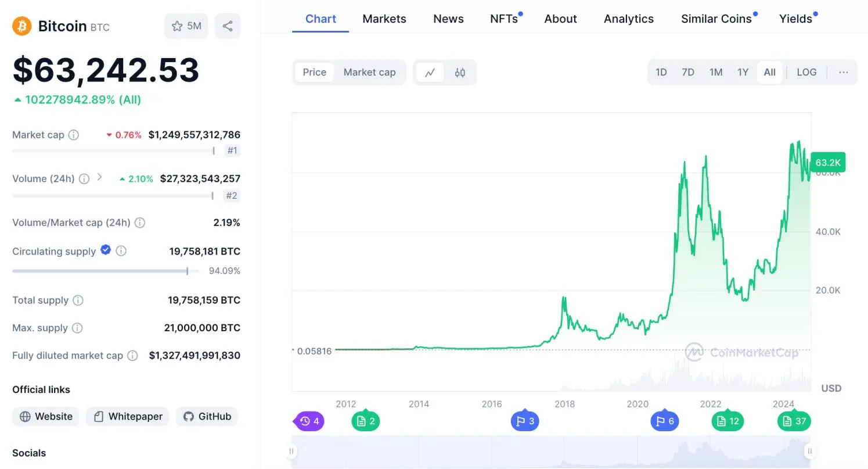Click the $27,323,543,257 volume value

[x=200, y=179]
